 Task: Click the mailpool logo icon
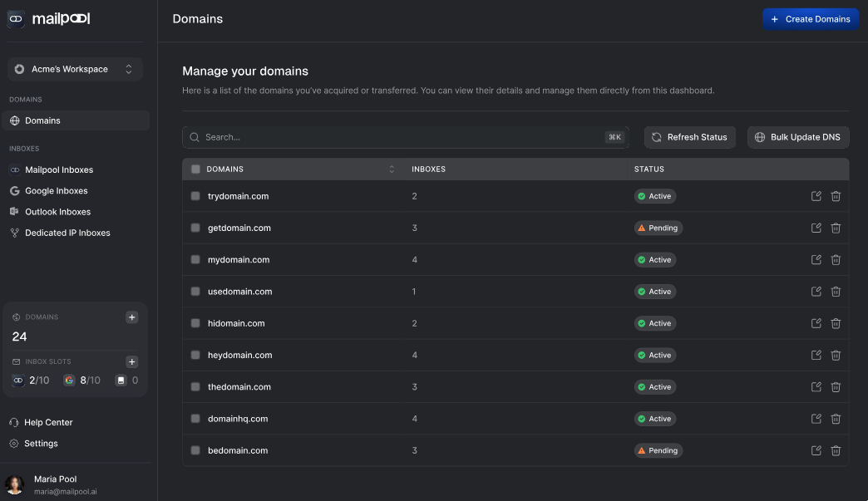pos(16,18)
